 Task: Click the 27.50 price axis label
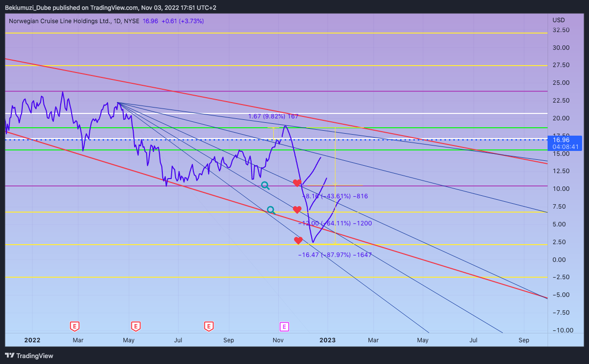pyautogui.click(x=561, y=65)
